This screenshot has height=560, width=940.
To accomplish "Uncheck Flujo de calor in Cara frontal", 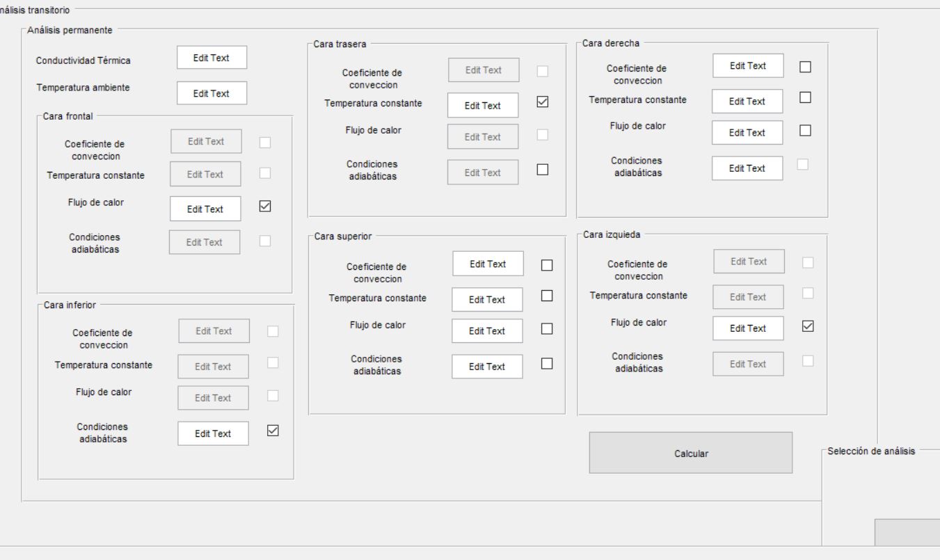I will [264, 207].
